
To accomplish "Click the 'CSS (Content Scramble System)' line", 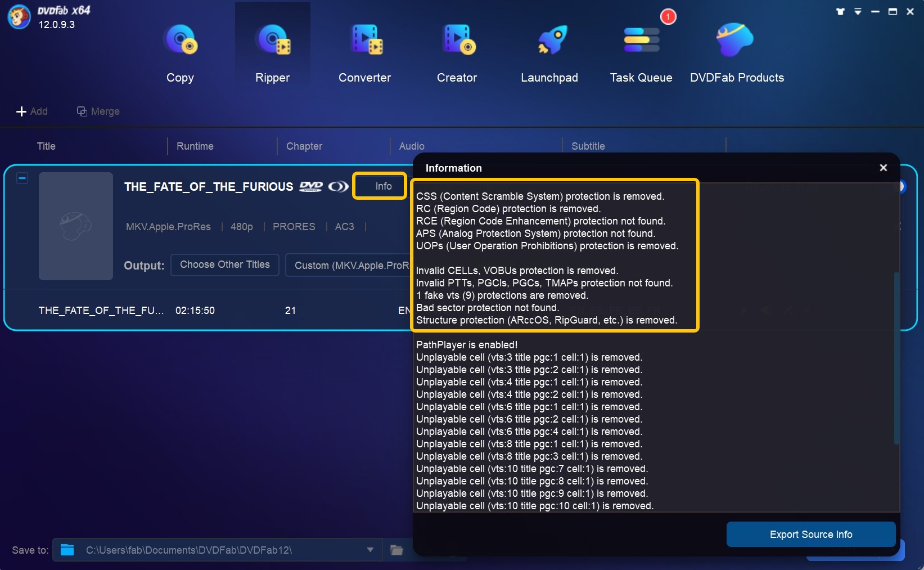I will (x=540, y=196).
